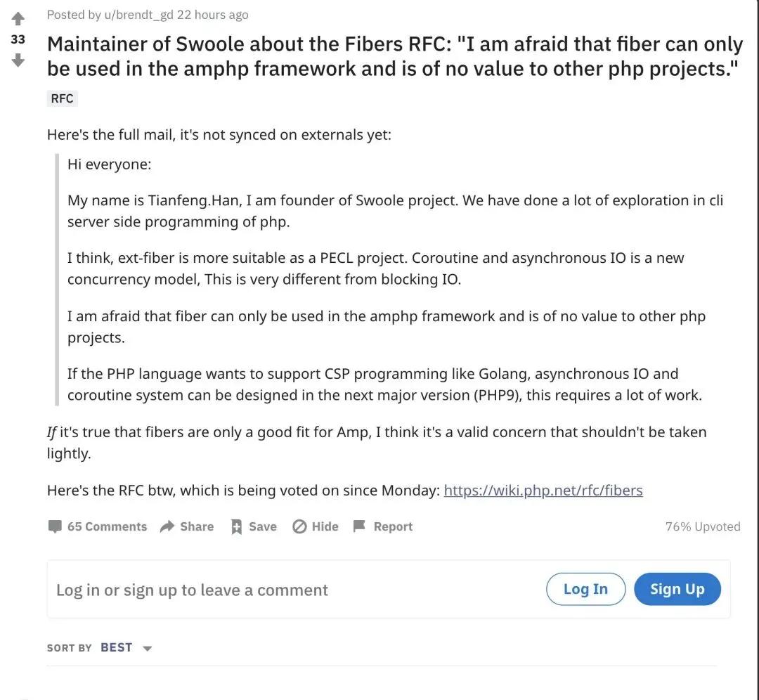Click the curved Share arrow icon
Image resolution: width=759 pixels, height=700 pixels.
167,526
